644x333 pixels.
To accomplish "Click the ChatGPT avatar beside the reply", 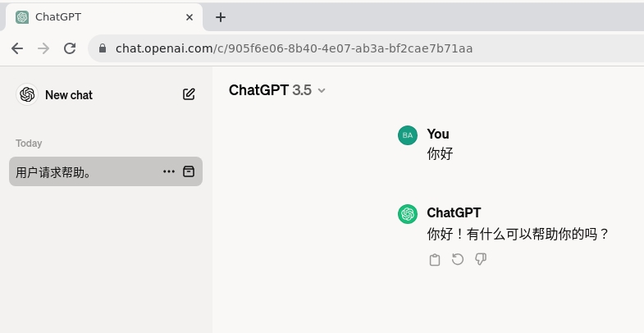I will 408,214.
